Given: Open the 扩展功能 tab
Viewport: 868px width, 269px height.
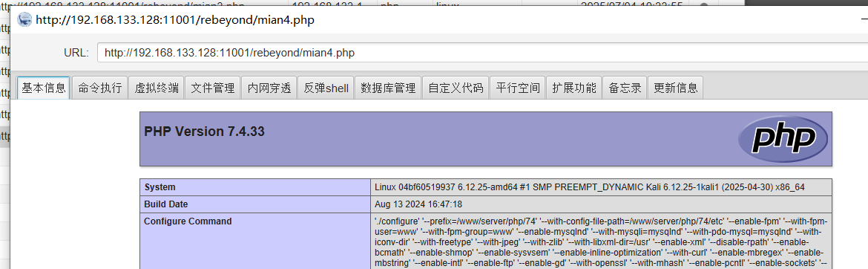Looking at the screenshot, I should pos(574,88).
